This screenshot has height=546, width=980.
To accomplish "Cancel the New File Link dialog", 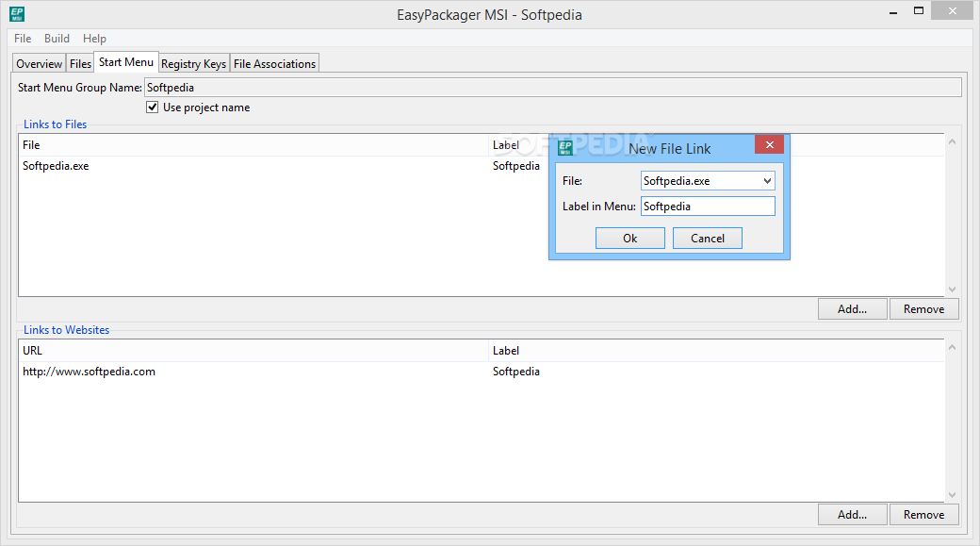I will click(708, 239).
